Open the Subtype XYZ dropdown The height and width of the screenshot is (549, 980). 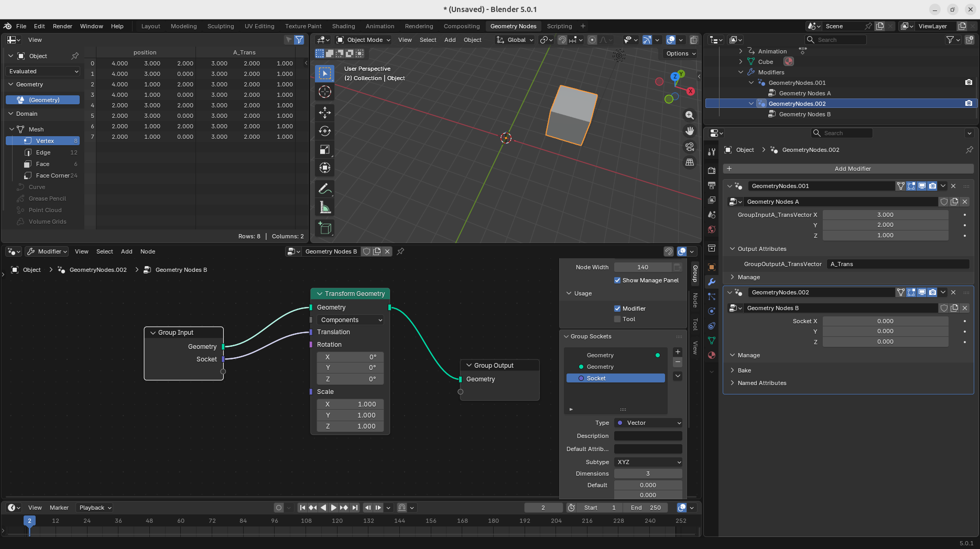coord(648,462)
